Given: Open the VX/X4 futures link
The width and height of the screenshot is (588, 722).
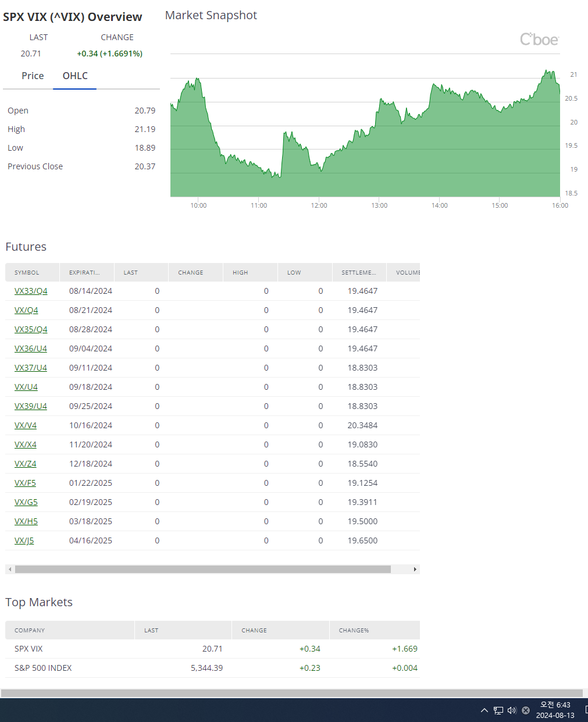Looking at the screenshot, I should pos(26,444).
